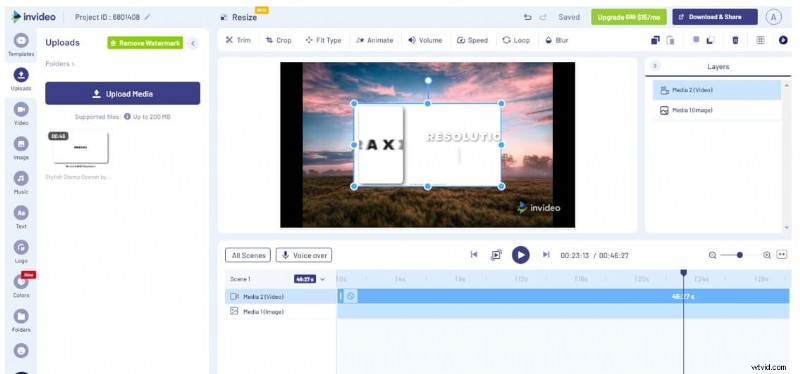Screen dimensions: 800x374
Task: Click the play scene icon
Action: point(496,255)
